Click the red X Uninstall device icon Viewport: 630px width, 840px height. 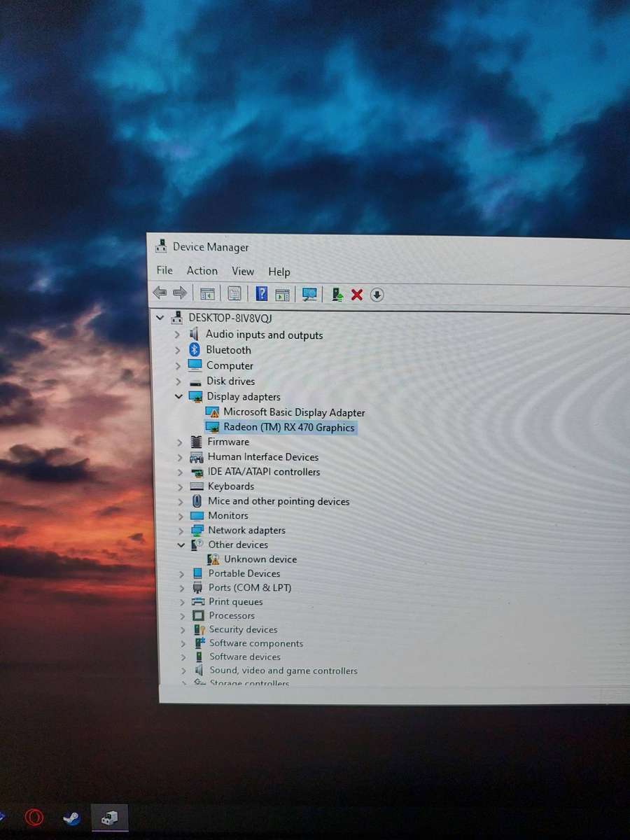(357, 295)
